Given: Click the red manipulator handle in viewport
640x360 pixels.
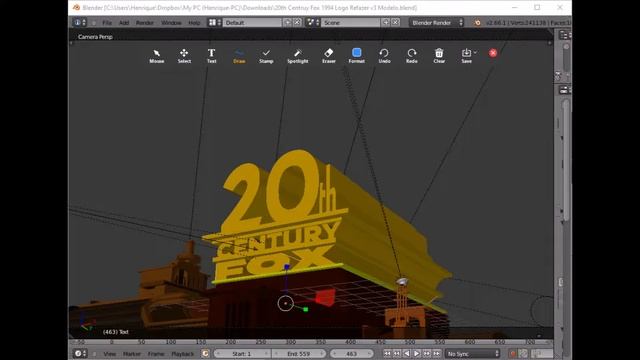Looking at the screenshot, I should pyautogui.click(x=326, y=298).
